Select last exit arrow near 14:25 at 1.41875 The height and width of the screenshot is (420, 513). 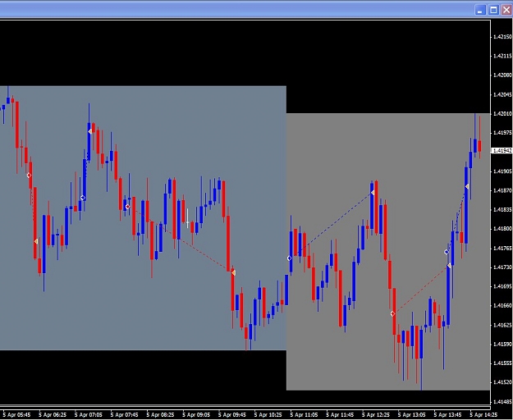[467, 186]
